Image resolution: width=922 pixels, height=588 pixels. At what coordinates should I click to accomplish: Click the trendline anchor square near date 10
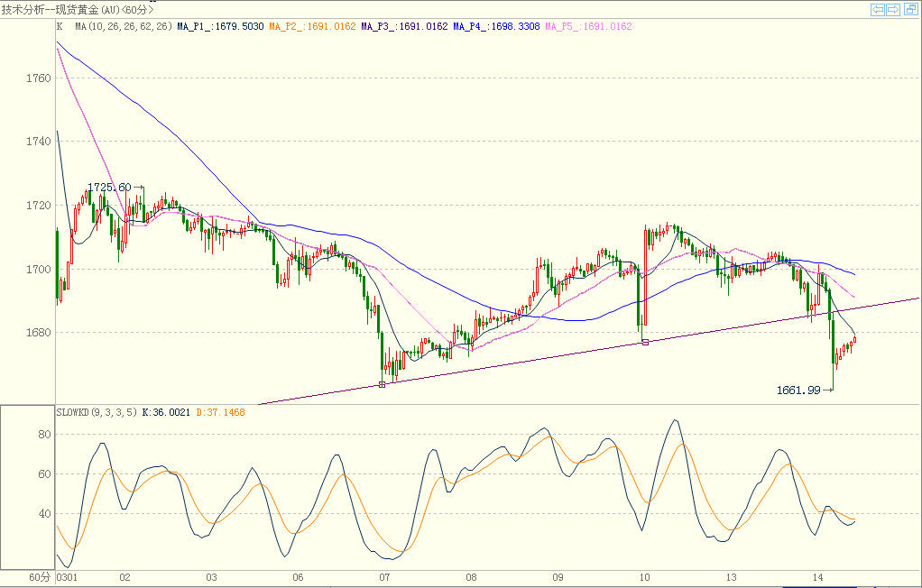pyautogui.click(x=645, y=342)
